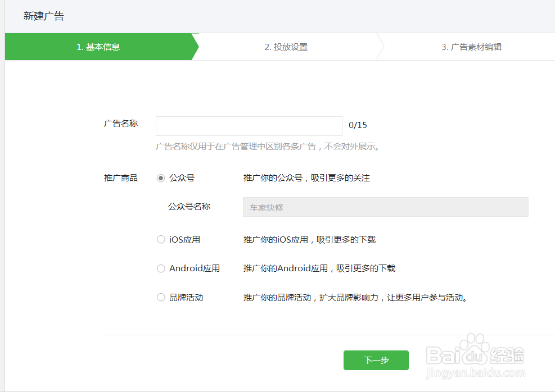Click description 推广你的iOS应用，吸引更多的下载

(x=309, y=240)
